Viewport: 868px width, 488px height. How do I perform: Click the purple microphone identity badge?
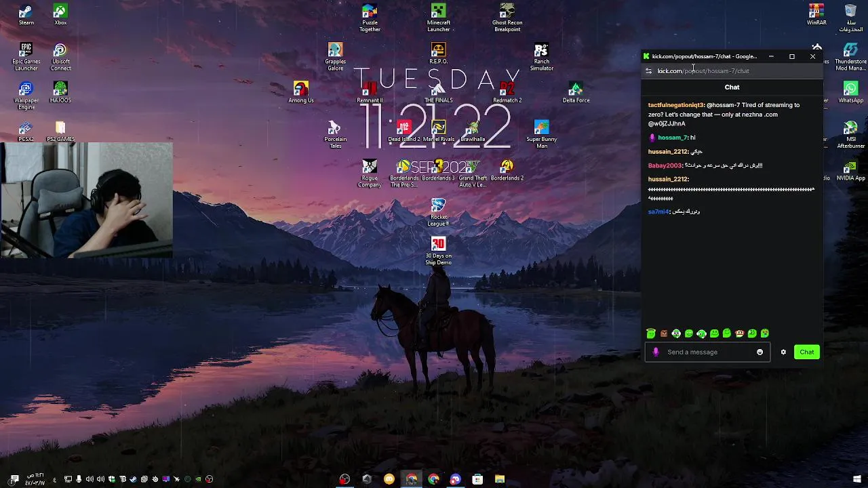click(655, 352)
